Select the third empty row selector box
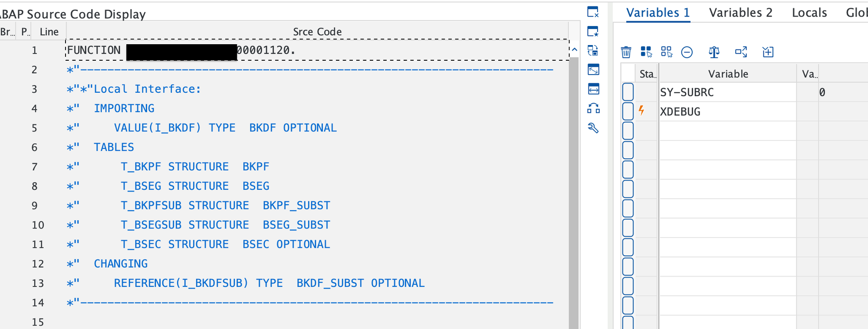Screen dimensions: 868x329 pyautogui.click(x=628, y=169)
